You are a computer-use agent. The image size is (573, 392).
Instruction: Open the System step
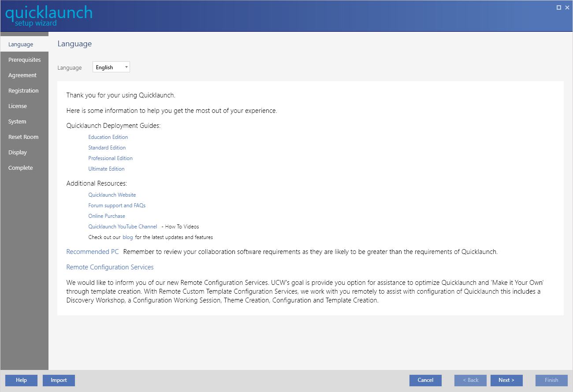pos(24,121)
